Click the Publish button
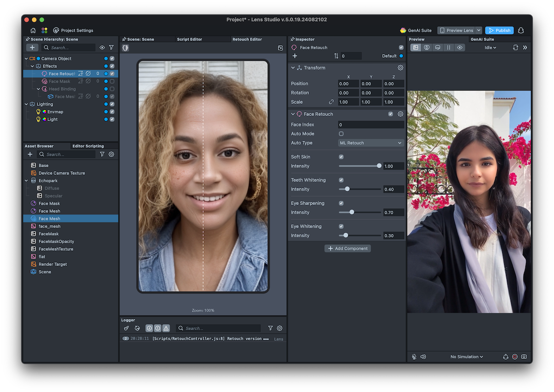Screen dimensions: 554x392 [499, 30]
